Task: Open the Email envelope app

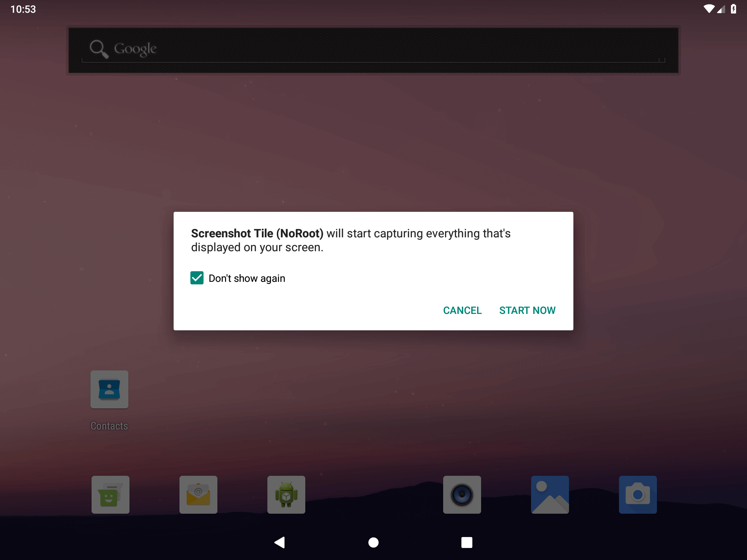Action: click(198, 495)
